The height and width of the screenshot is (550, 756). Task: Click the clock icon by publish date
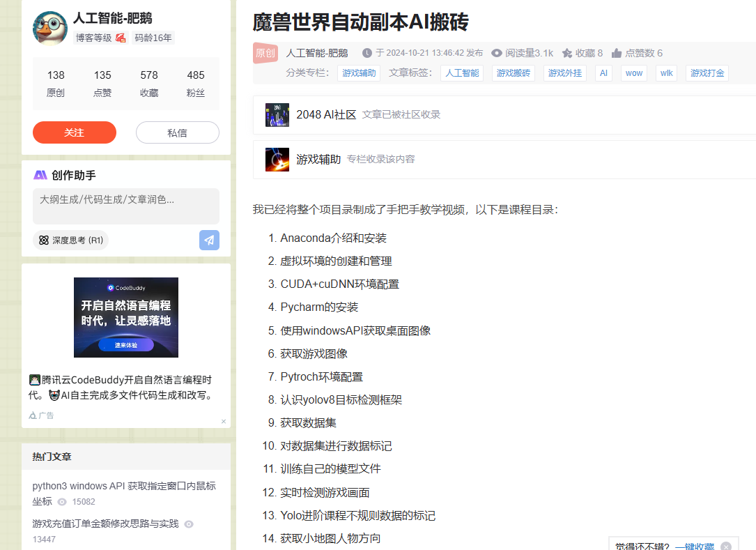point(367,53)
